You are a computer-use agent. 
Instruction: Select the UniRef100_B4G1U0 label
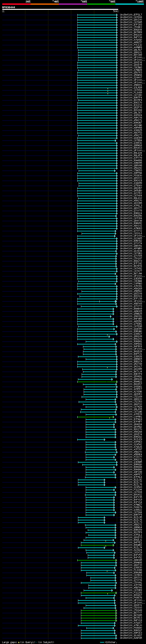tap(131, 35)
